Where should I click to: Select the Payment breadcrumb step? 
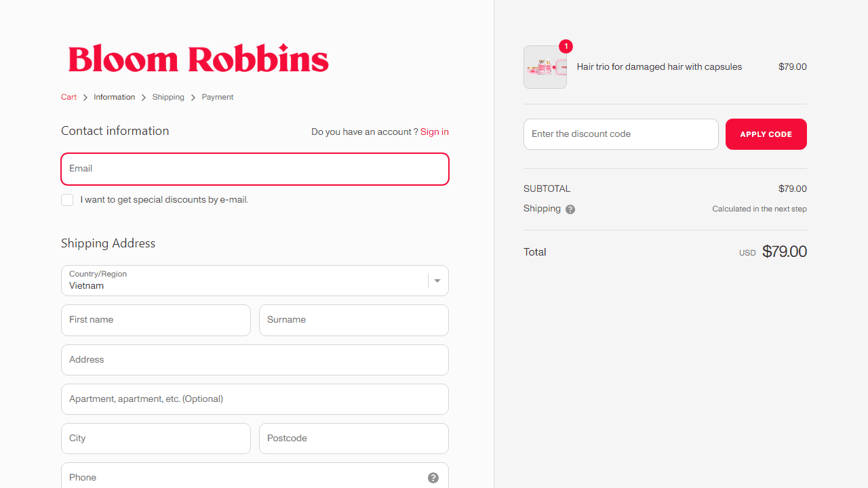pyautogui.click(x=218, y=97)
